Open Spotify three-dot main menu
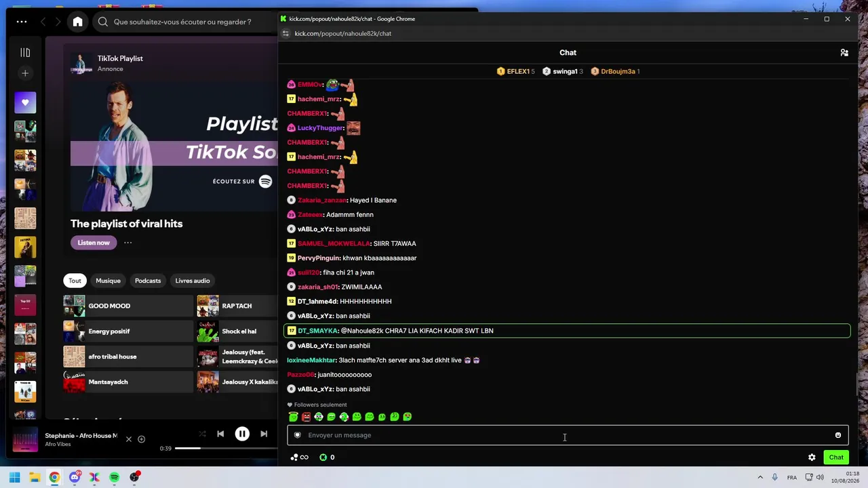This screenshot has height=488, width=868. [x=22, y=22]
